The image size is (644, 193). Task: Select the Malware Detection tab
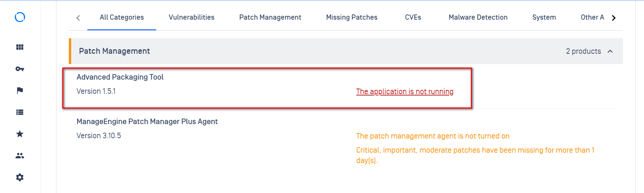[x=478, y=17]
